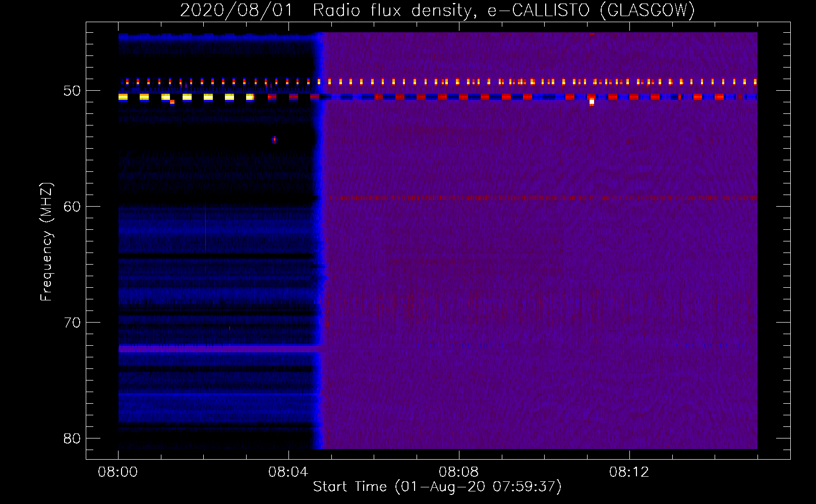This screenshot has width=816, height=504.
Task: Click the "Start Time (01-Aug-20 07:59:37)" label
Action: click(x=437, y=486)
